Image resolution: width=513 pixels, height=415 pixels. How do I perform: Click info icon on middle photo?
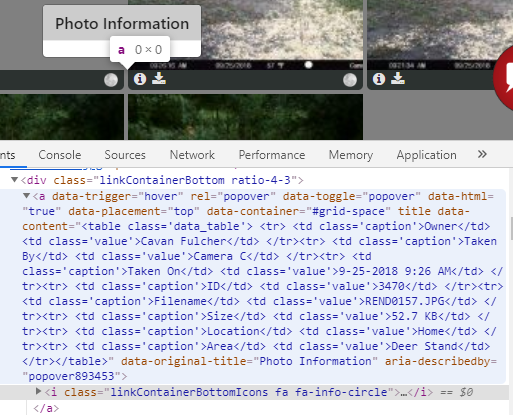(140, 79)
